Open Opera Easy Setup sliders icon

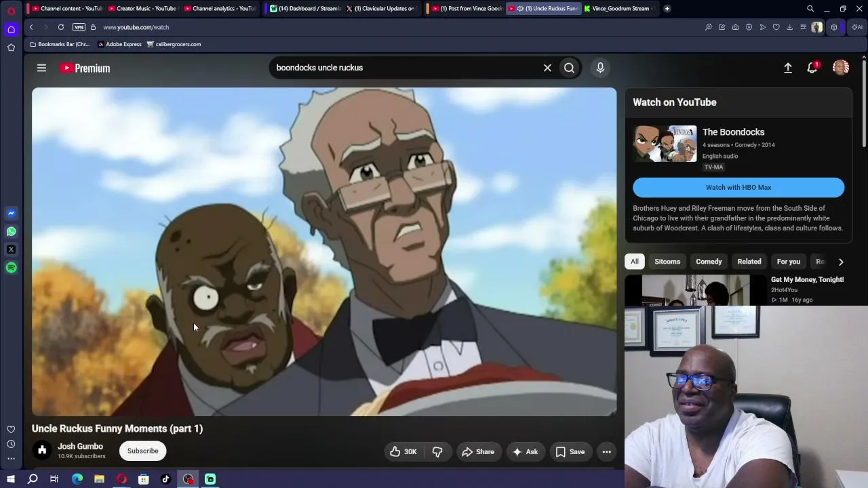(x=803, y=27)
